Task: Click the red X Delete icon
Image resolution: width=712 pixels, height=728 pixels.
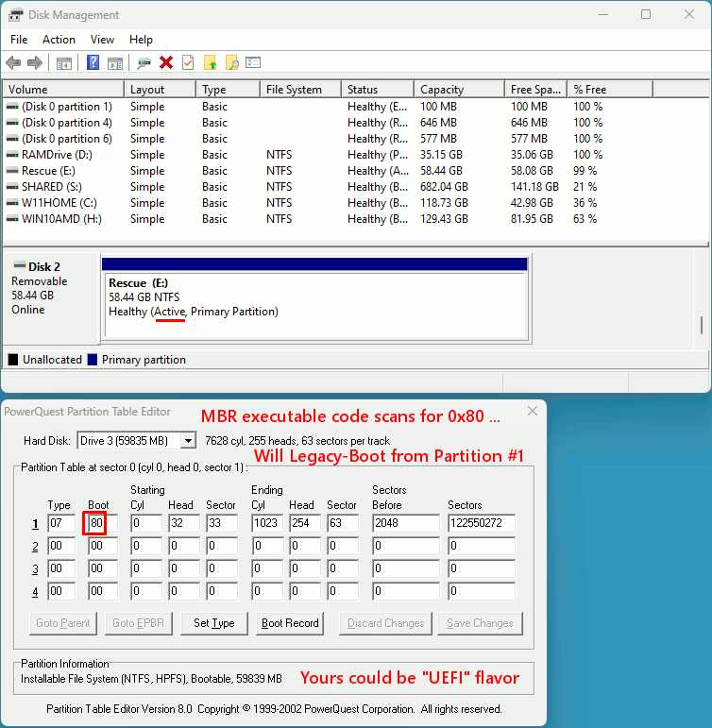Action: (x=166, y=62)
